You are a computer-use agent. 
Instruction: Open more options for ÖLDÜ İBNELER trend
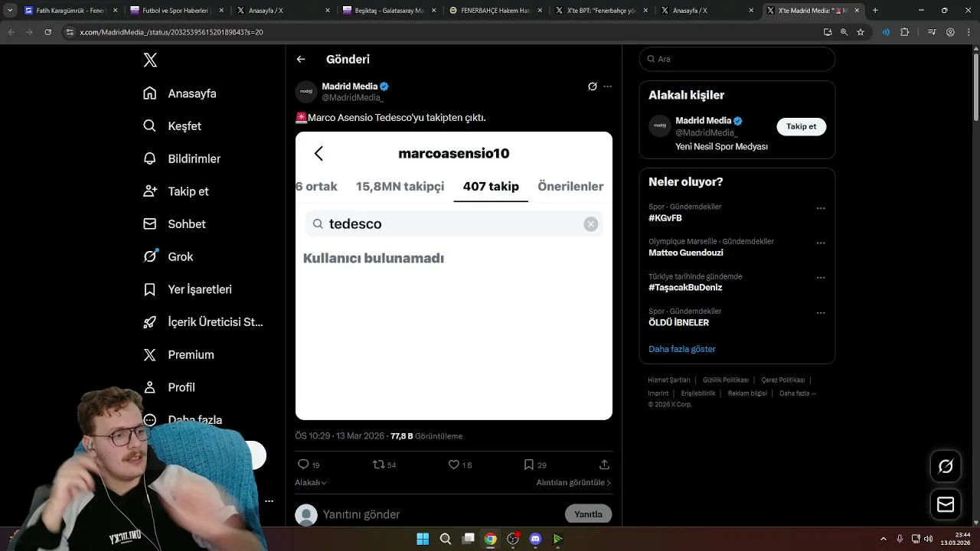[821, 313]
